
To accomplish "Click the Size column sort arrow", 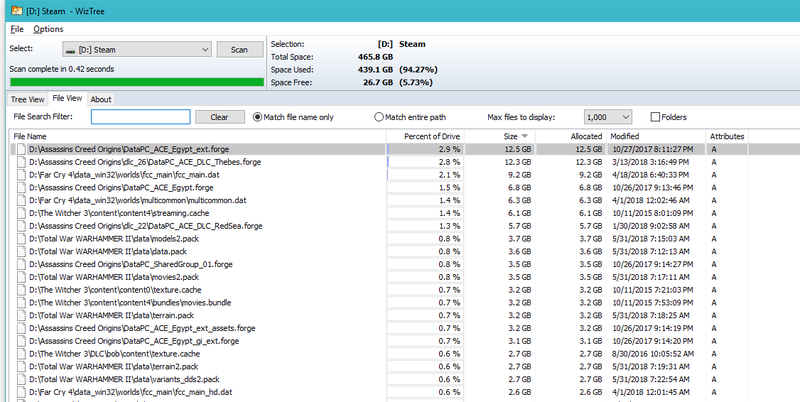I will 524,136.
